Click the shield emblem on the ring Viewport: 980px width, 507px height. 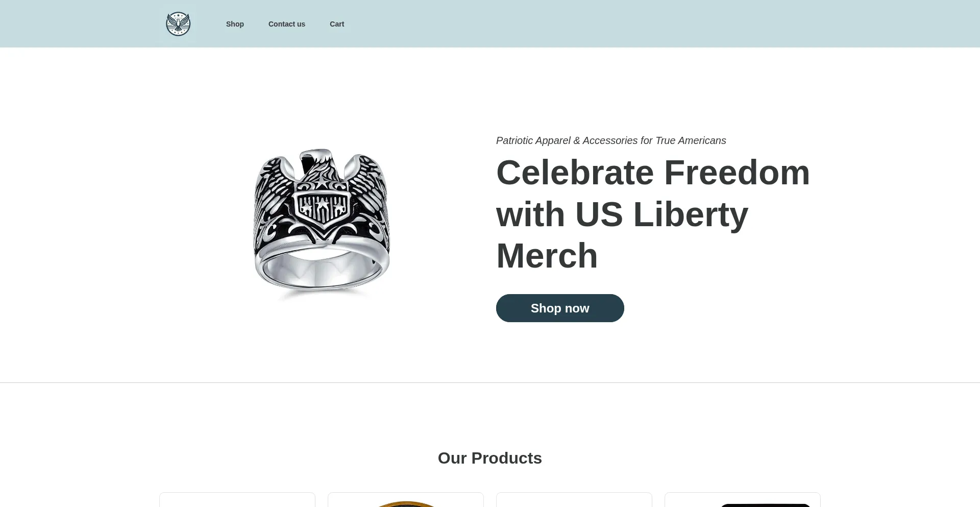(322, 208)
